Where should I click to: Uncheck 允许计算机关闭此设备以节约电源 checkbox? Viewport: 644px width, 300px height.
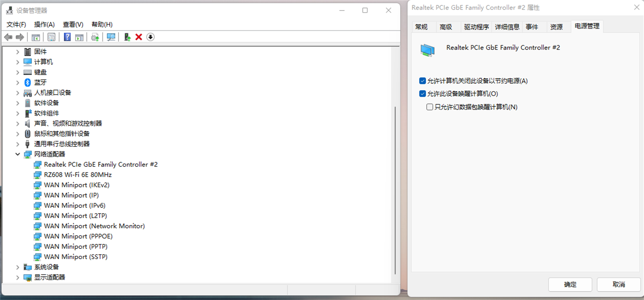[422, 81]
